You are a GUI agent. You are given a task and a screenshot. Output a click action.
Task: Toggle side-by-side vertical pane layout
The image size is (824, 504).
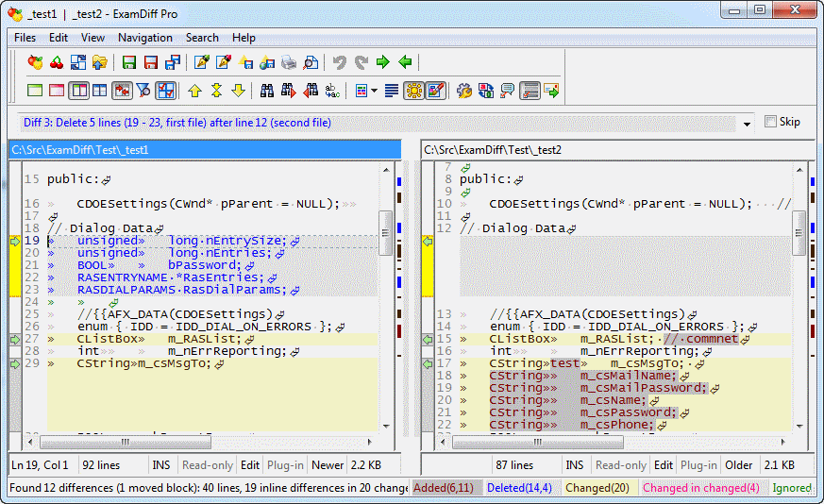(79, 91)
